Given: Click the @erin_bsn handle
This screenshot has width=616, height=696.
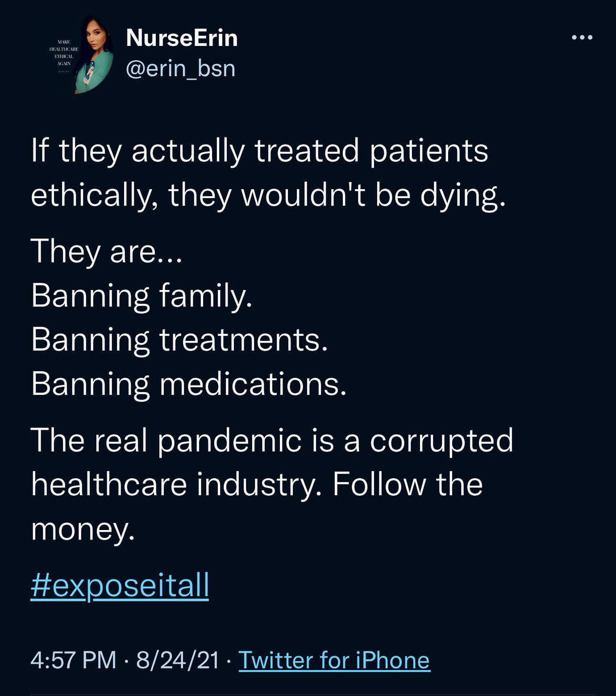Looking at the screenshot, I should click(x=180, y=68).
